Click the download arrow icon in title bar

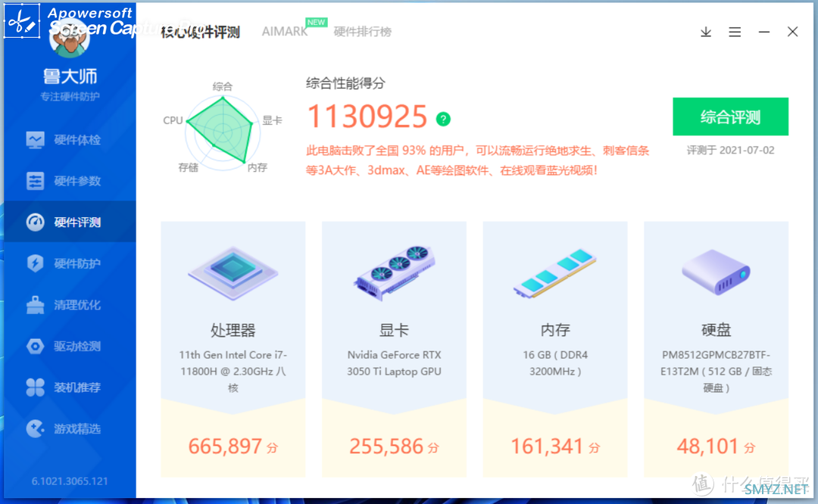(x=706, y=32)
